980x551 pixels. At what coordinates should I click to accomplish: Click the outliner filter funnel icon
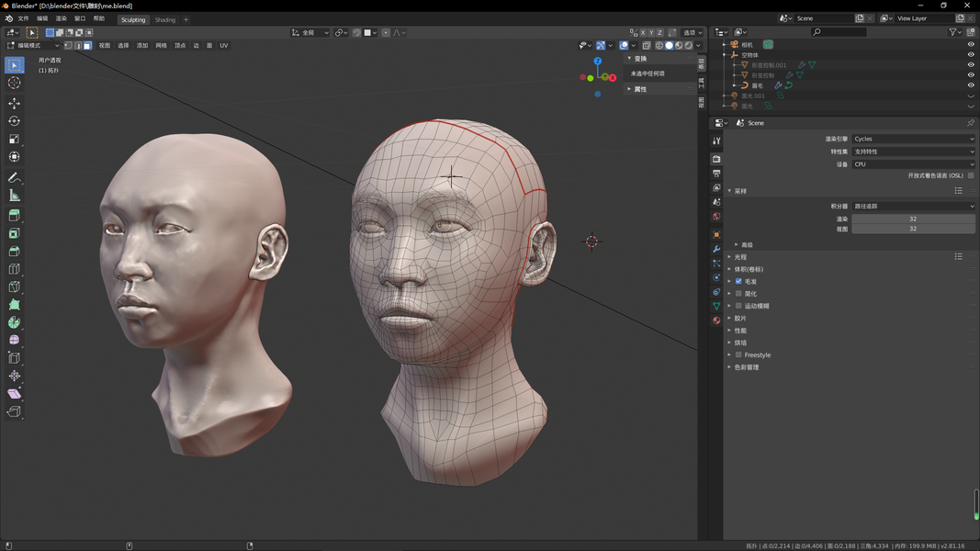[x=954, y=32]
